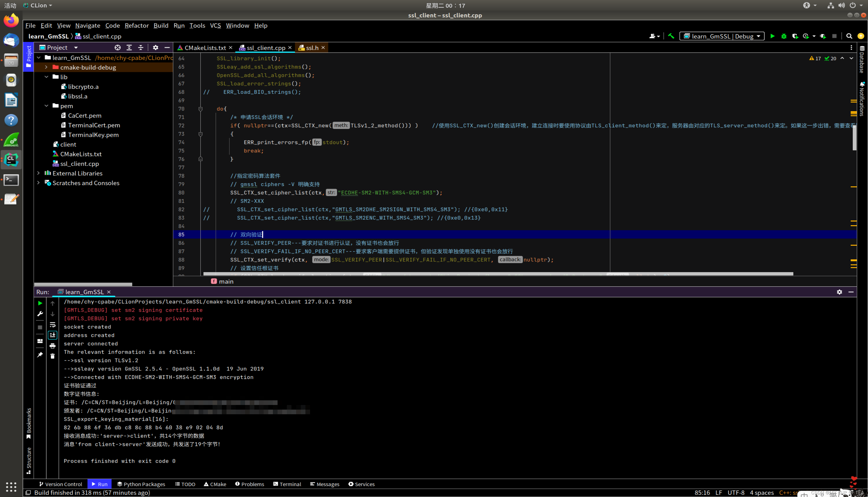Toggle scroll to end in Run console
This screenshot has height=497, width=868.
(52, 335)
